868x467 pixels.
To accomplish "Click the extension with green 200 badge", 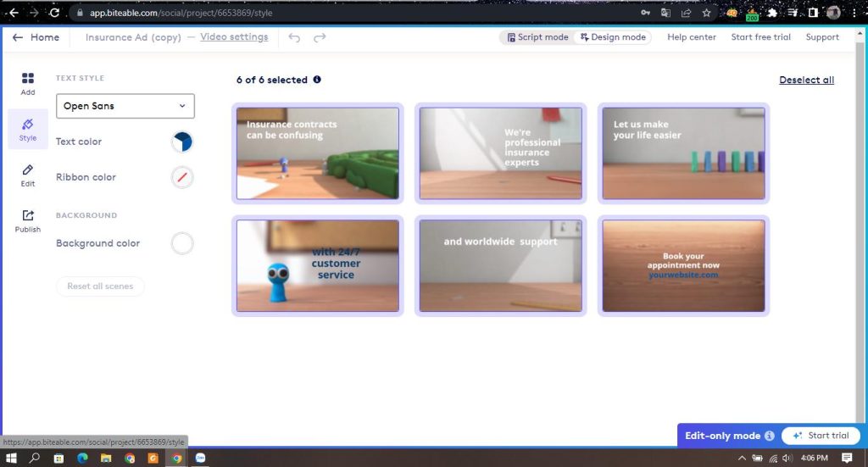I will (x=753, y=14).
